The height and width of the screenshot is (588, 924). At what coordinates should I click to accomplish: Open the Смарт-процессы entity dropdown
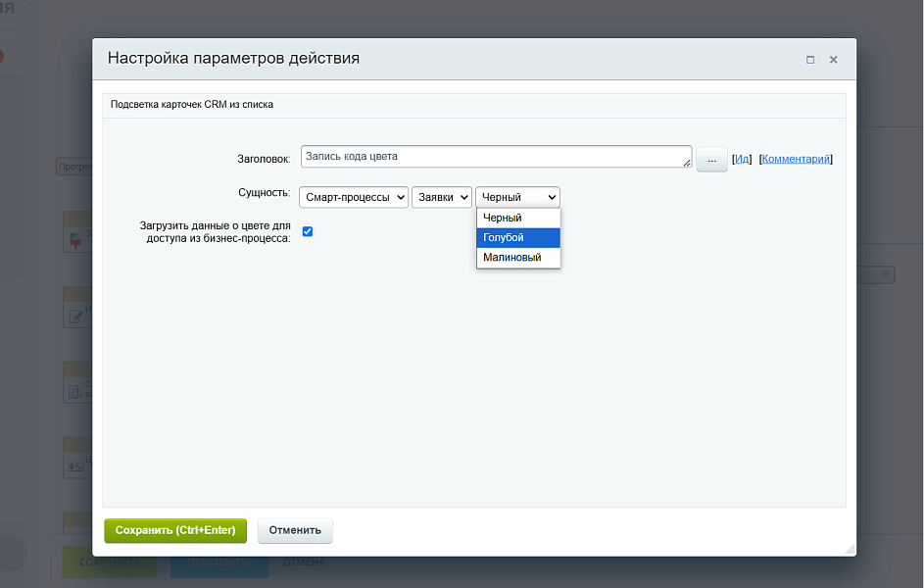353,196
